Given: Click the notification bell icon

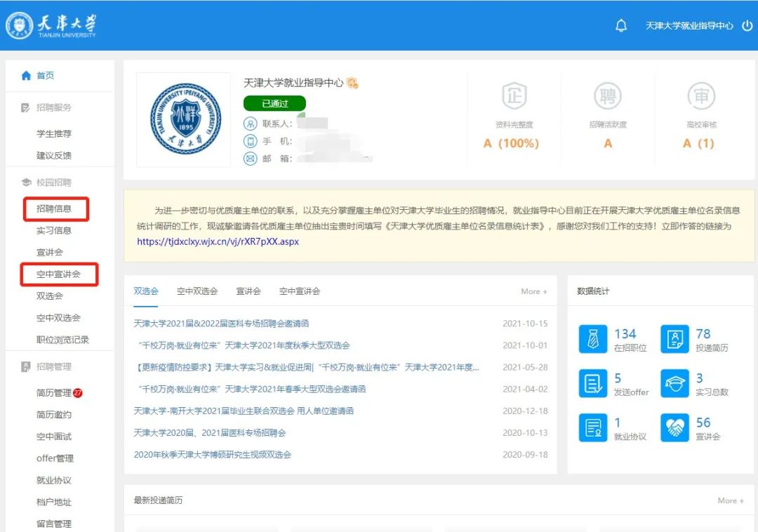Looking at the screenshot, I should pyautogui.click(x=620, y=26).
